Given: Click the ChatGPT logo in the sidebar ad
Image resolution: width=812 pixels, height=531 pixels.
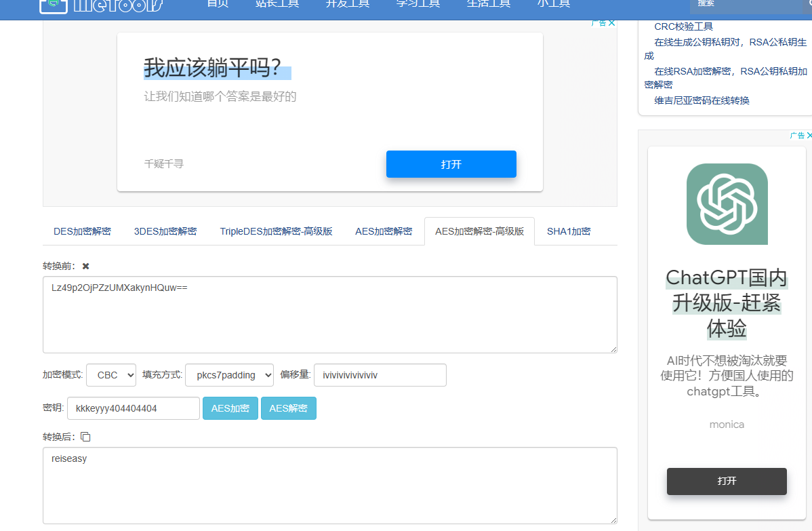Looking at the screenshot, I should (x=727, y=204).
